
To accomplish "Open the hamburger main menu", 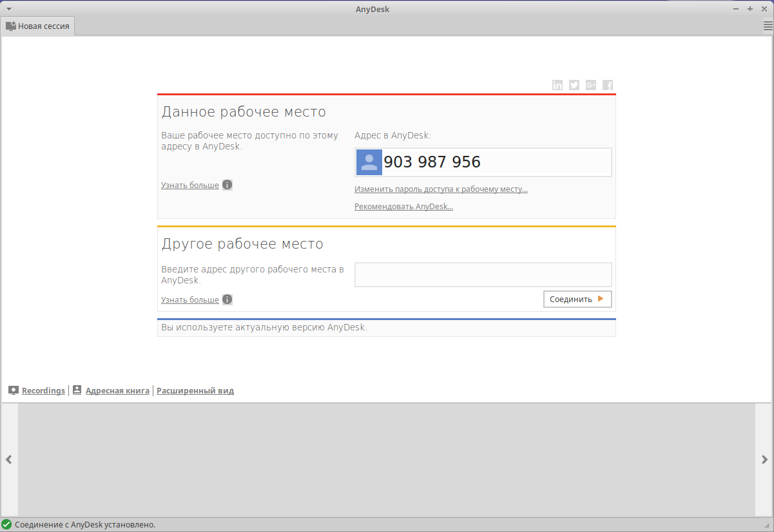I will [x=768, y=26].
